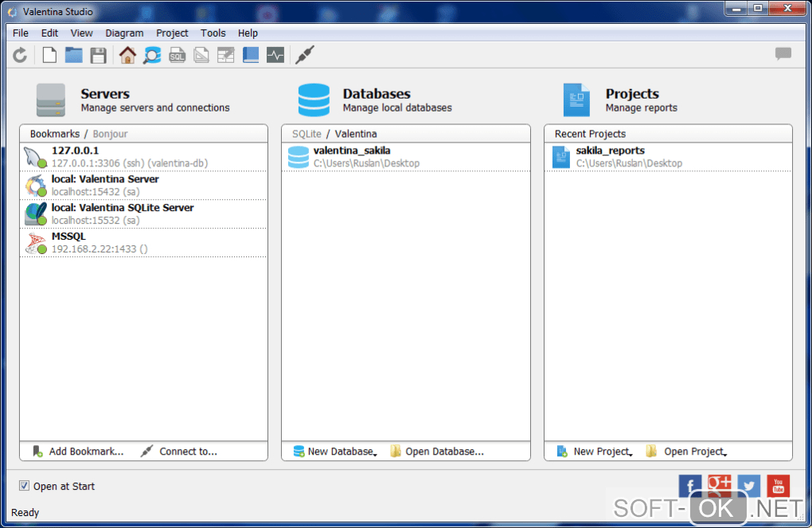Click the sakila_reports project icon
Image resolution: width=812 pixels, height=528 pixels.
[x=561, y=157]
